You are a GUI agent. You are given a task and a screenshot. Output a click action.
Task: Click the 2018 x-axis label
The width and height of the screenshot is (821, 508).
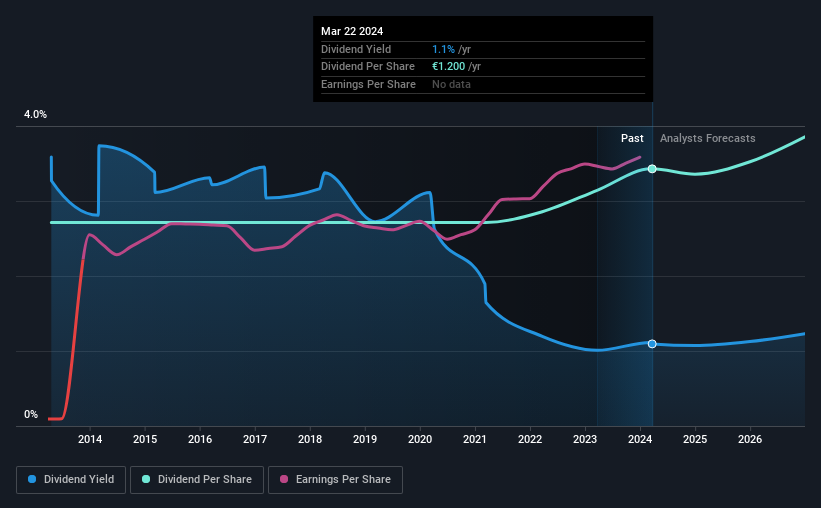click(x=310, y=439)
